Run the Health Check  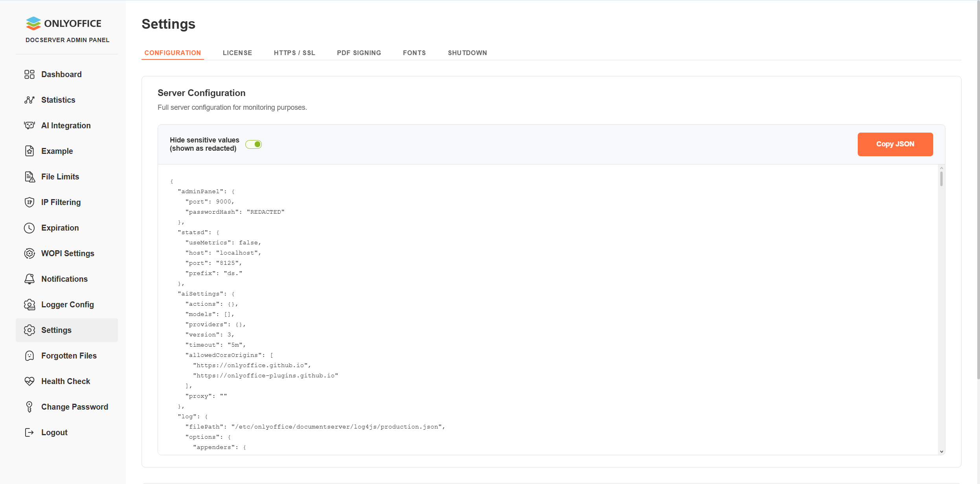(66, 381)
